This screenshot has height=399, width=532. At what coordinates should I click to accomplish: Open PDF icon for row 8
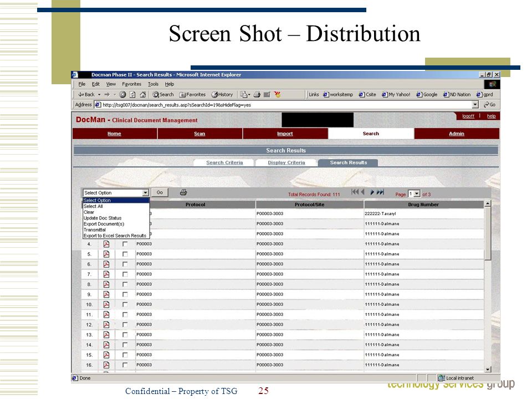pos(106,284)
